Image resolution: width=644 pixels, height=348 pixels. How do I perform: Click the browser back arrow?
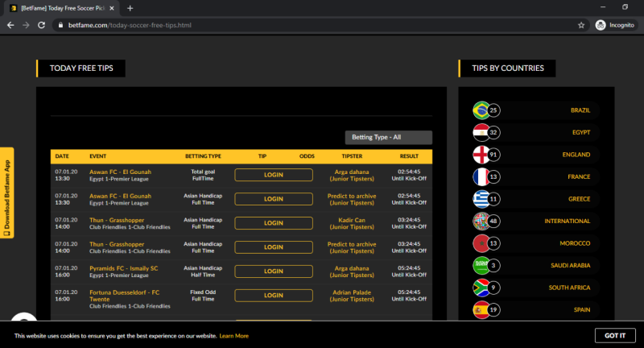click(10, 25)
